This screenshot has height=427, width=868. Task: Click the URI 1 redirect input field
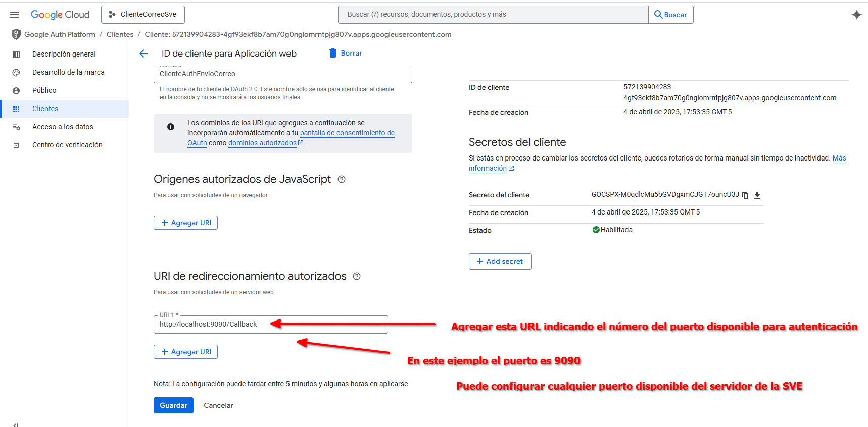click(270, 325)
